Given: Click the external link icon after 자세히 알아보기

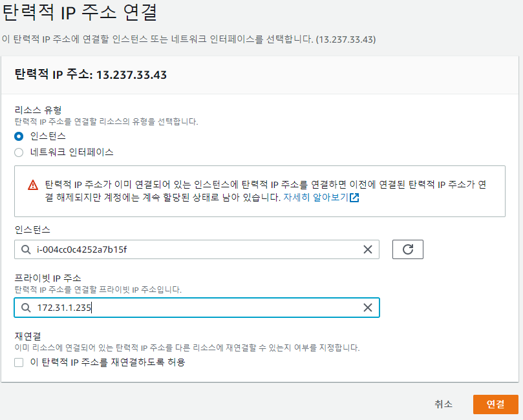Looking at the screenshot, I should [x=354, y=198].
